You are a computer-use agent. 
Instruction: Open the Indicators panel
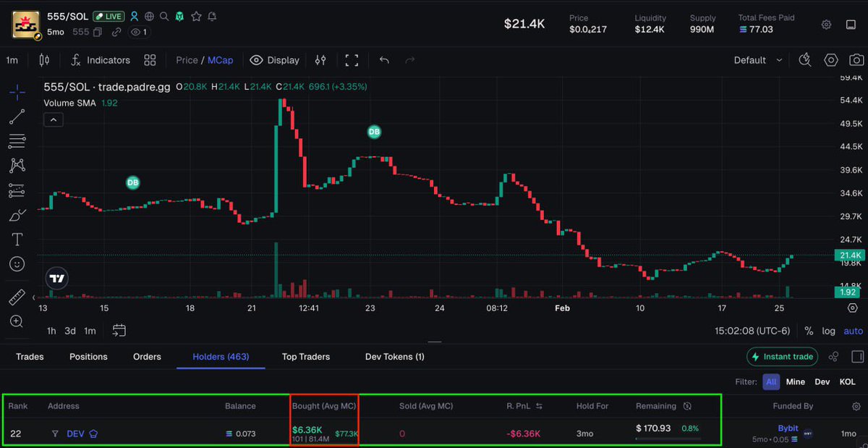click(109, 60)
